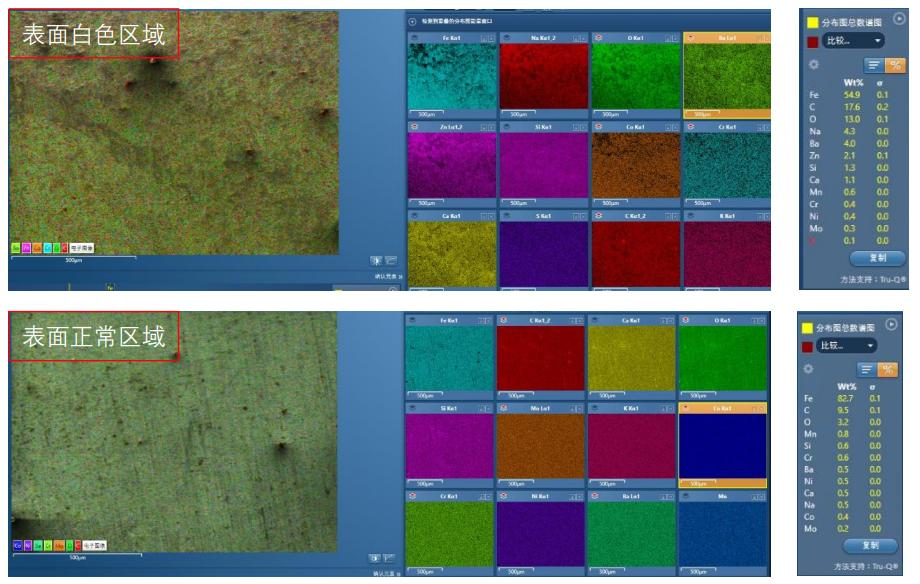Click the layer icon on the top O Kα1 map
This screenshot has height=584, width=920.
coord(599,37)
